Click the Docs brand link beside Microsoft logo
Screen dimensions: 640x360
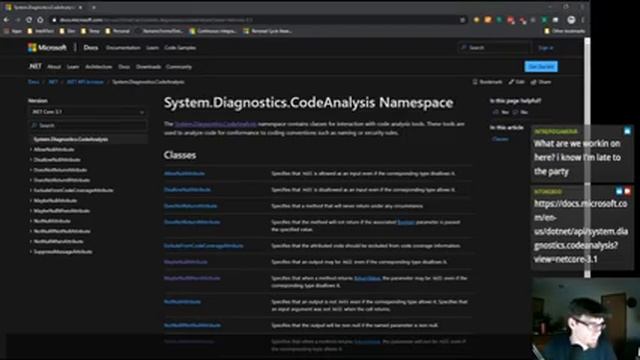[91, 48]
